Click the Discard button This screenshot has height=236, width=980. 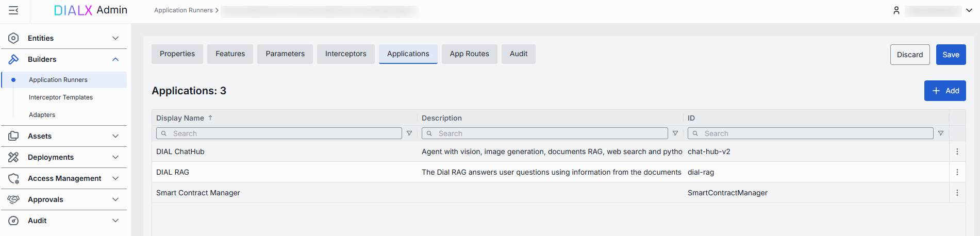pyautogui.click(x=910, y=55)
